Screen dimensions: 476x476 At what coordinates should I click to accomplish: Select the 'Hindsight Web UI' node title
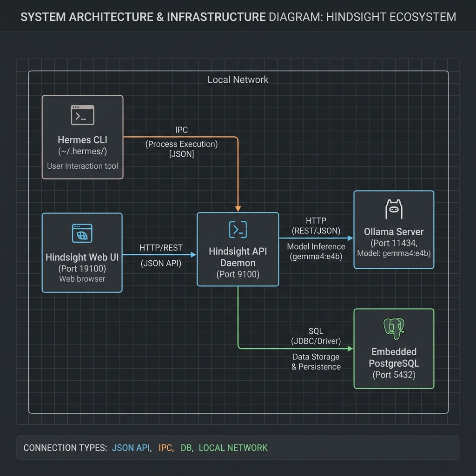(82, 257)
